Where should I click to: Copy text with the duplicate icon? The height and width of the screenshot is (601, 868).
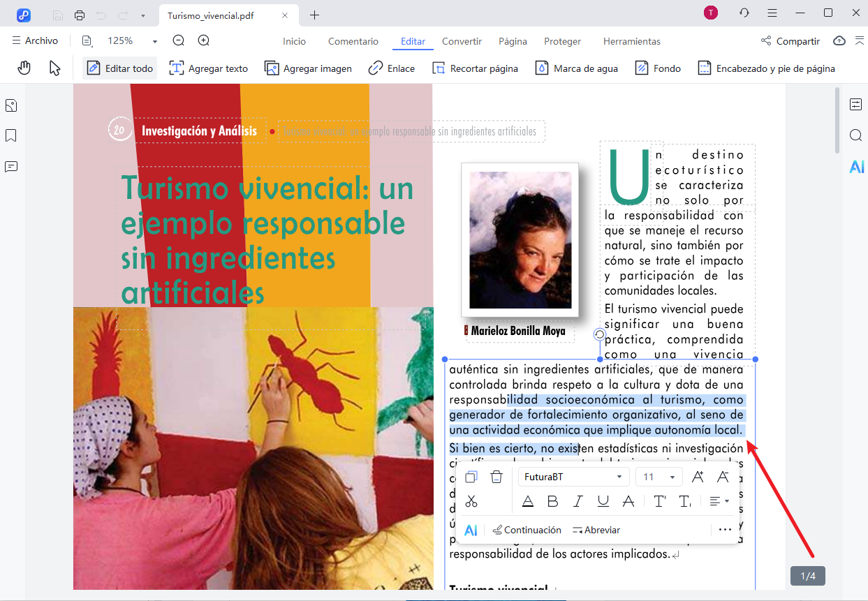tap(471, 476)
